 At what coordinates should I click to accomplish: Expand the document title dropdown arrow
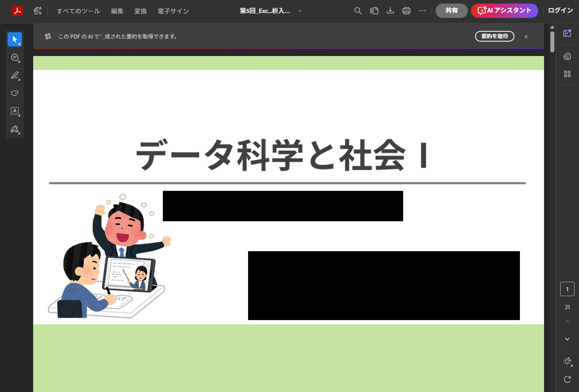click(x=300, y=11)
